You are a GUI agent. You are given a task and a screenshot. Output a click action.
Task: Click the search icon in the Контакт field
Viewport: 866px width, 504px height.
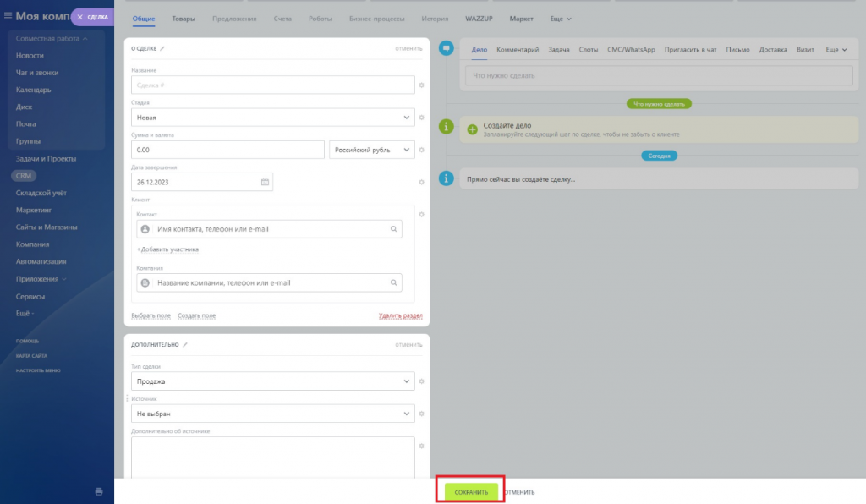(x=393, y=229)
